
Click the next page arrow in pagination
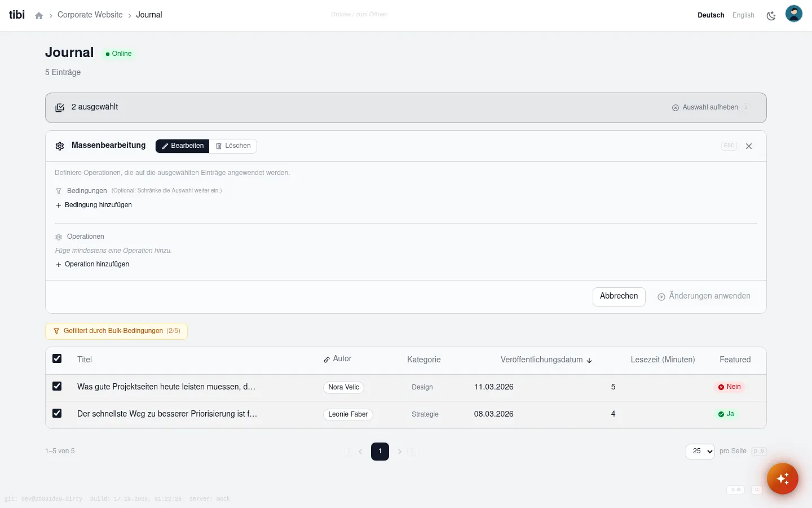(x=400, y=452)
